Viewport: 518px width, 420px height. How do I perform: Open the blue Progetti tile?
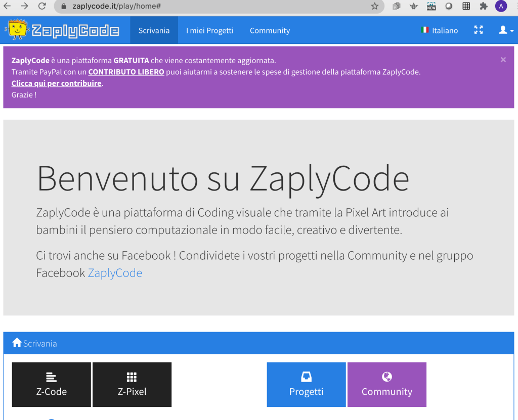point(306,385)
